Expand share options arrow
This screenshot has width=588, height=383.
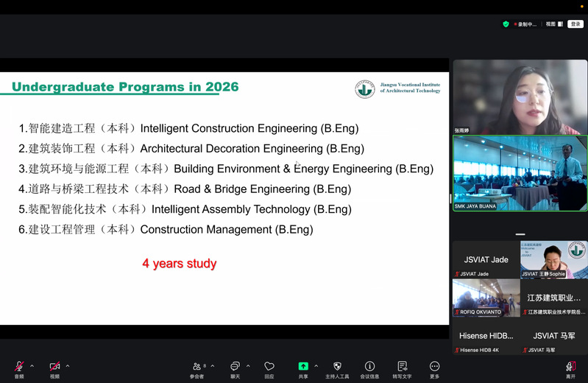(x=316, y=366)
